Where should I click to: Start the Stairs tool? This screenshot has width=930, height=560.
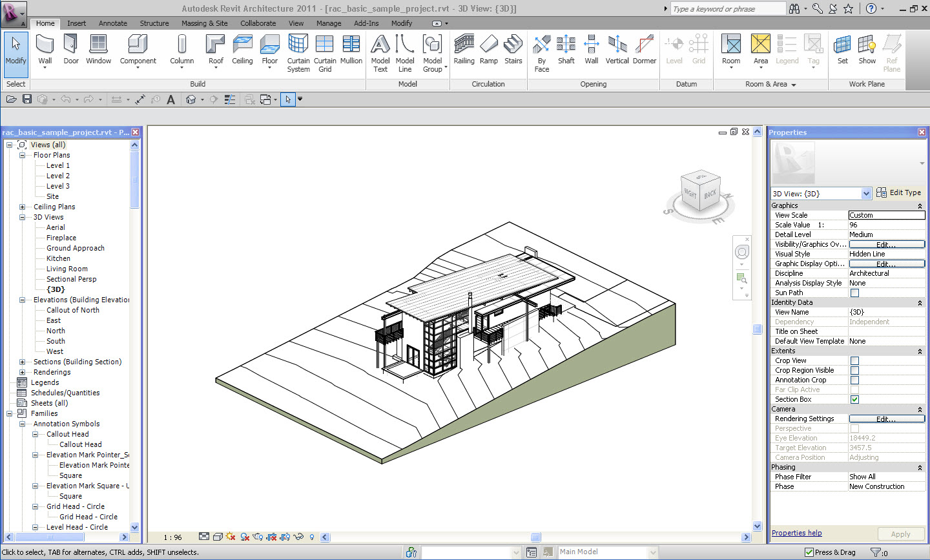pyautogui.click(x=513, y=50)
